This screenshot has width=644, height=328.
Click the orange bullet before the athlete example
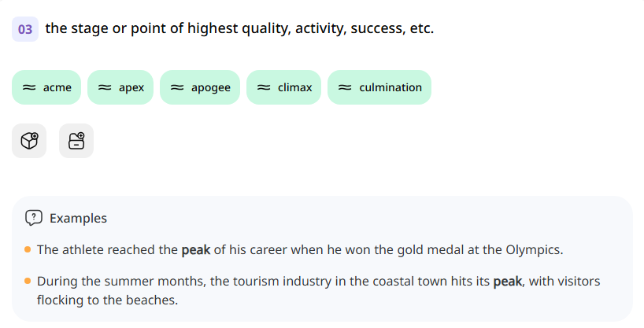click(x=28, y=250)
